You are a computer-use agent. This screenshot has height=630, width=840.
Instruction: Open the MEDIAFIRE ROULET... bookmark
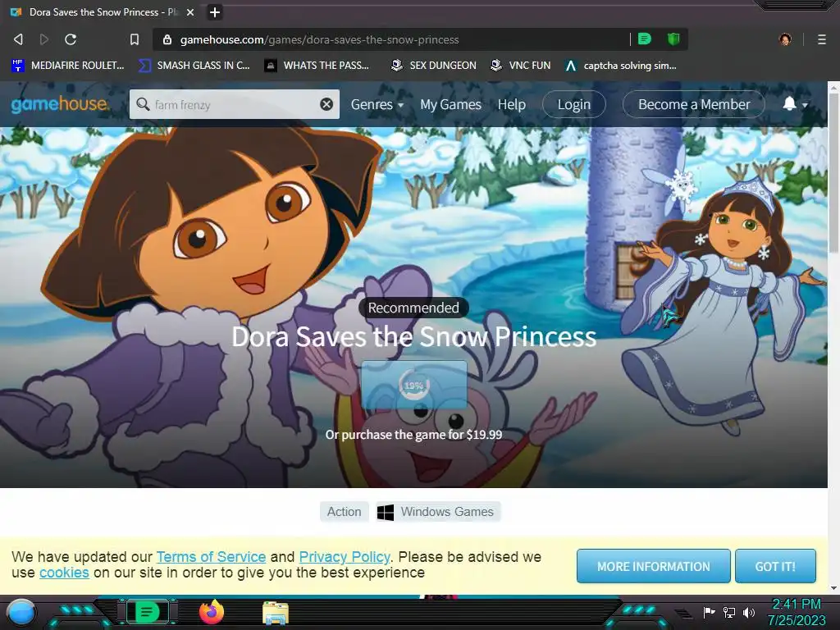pyautogui.click(x=68, y=66)
